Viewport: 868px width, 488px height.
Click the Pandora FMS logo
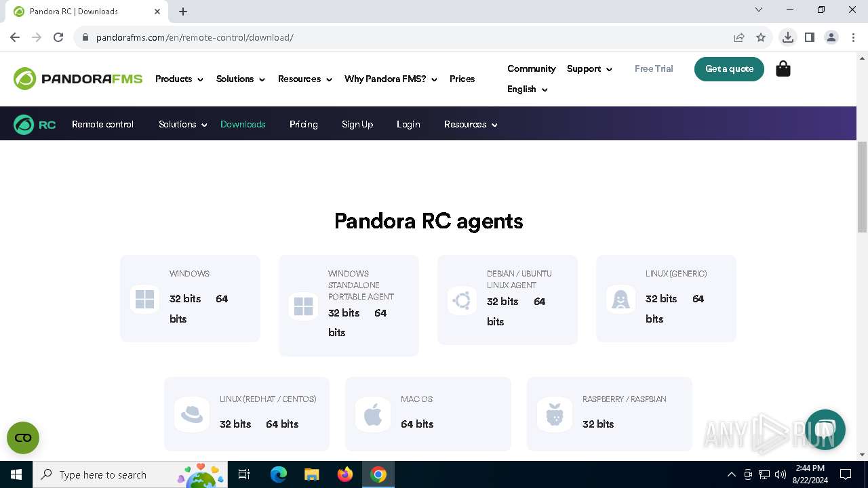pos(78,79)
